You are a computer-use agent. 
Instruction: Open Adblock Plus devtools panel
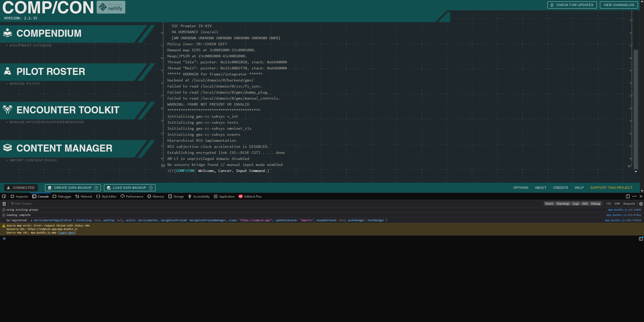(250, 197)
